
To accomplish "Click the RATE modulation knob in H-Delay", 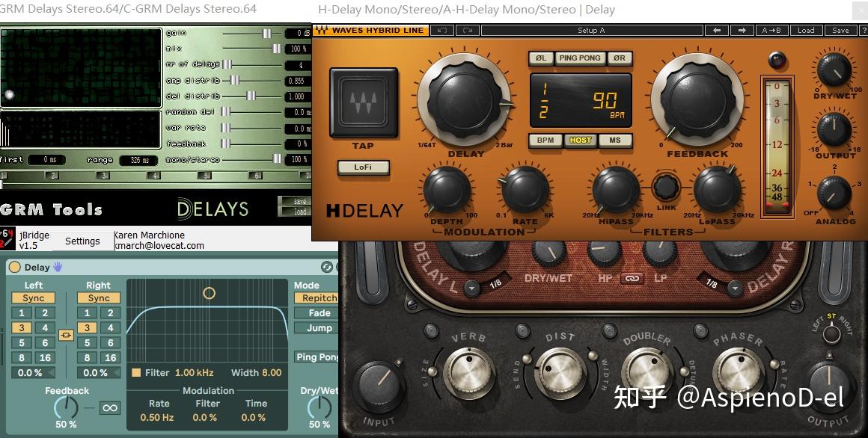I will [x=525, y=190].
